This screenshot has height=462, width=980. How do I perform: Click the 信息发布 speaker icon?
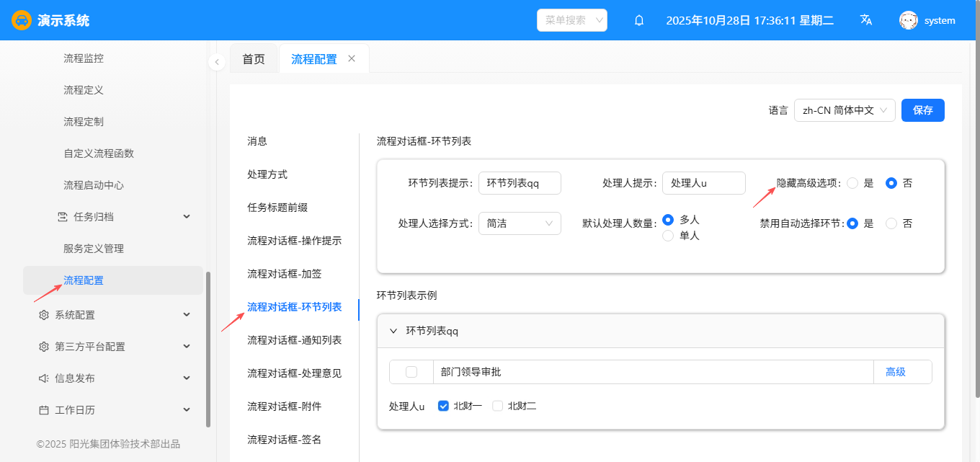point(44,378)
